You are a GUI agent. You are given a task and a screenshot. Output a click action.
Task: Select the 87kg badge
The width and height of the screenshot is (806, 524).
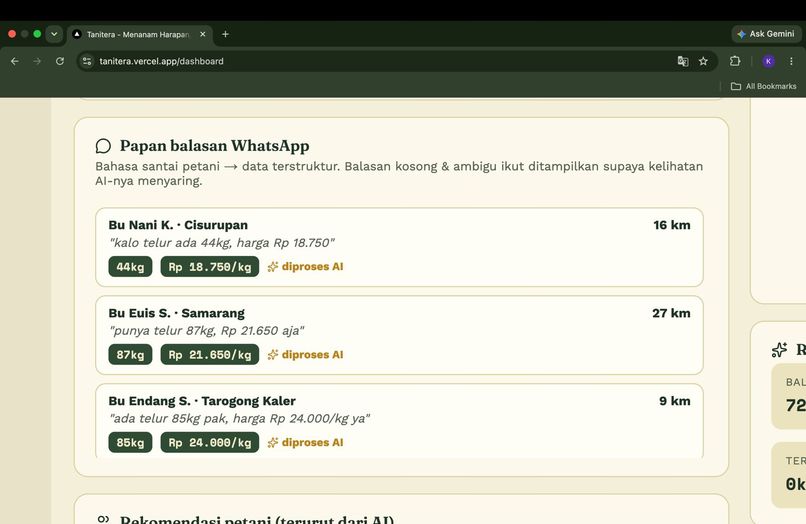[x=130, y=354]
